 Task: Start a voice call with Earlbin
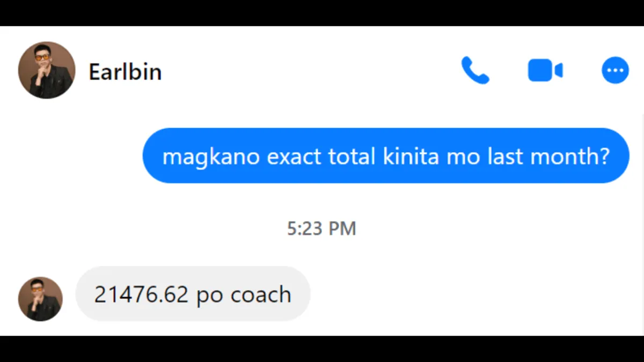[475, 70]
